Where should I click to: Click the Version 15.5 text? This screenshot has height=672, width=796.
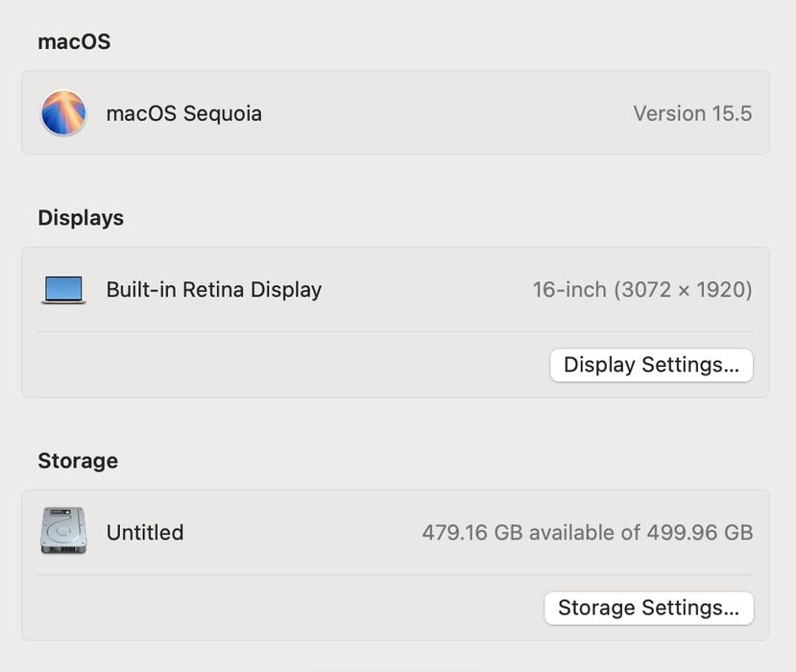pyautogui.click(x=691, y=113)
